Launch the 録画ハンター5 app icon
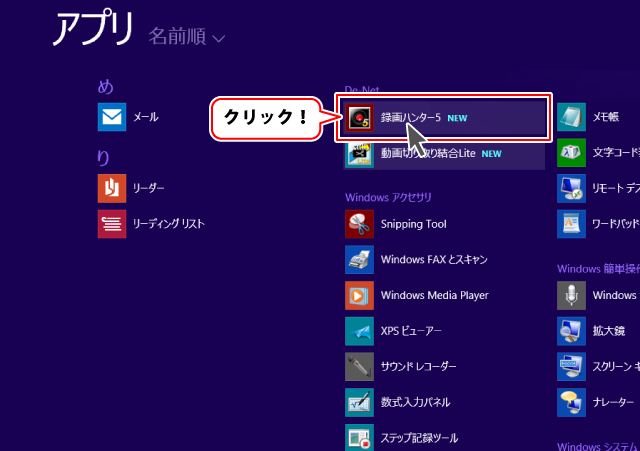The image size is (640, 451). (359, 118)
